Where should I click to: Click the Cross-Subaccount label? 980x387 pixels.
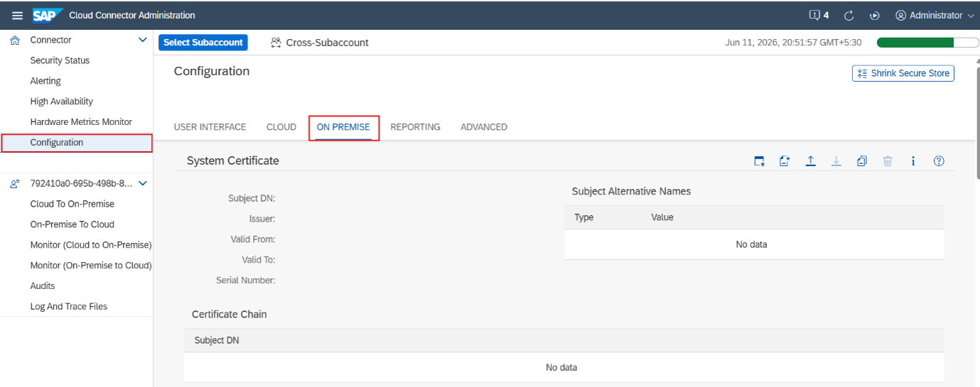(x=327, y=43)
